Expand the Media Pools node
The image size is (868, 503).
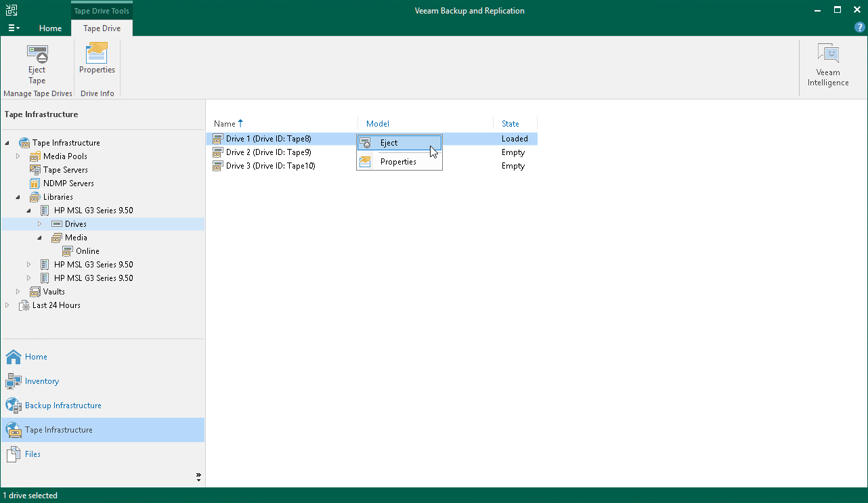tap(19, 156)
